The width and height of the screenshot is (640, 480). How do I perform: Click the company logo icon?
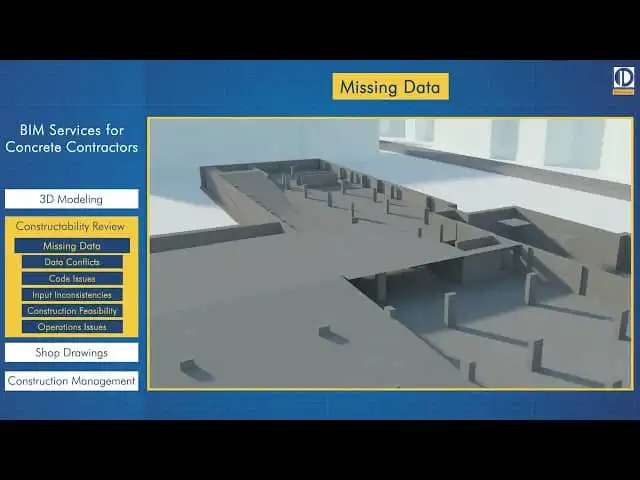[x=623, y=80]
